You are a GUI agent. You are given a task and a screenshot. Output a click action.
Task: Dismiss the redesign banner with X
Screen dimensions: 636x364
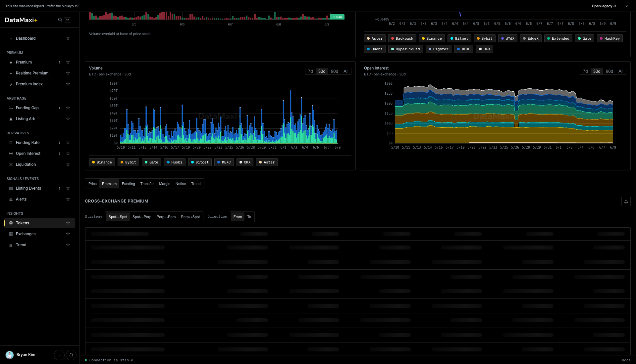click(626, 6)
